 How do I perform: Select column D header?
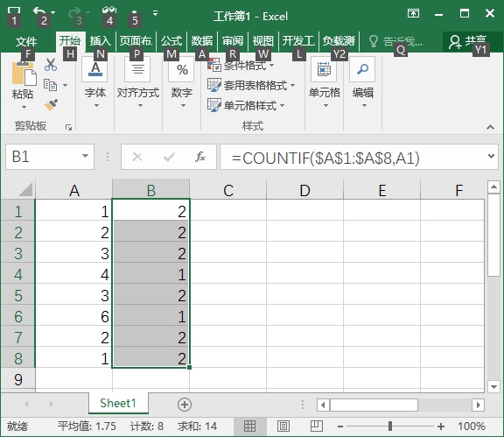pos(304,190)
